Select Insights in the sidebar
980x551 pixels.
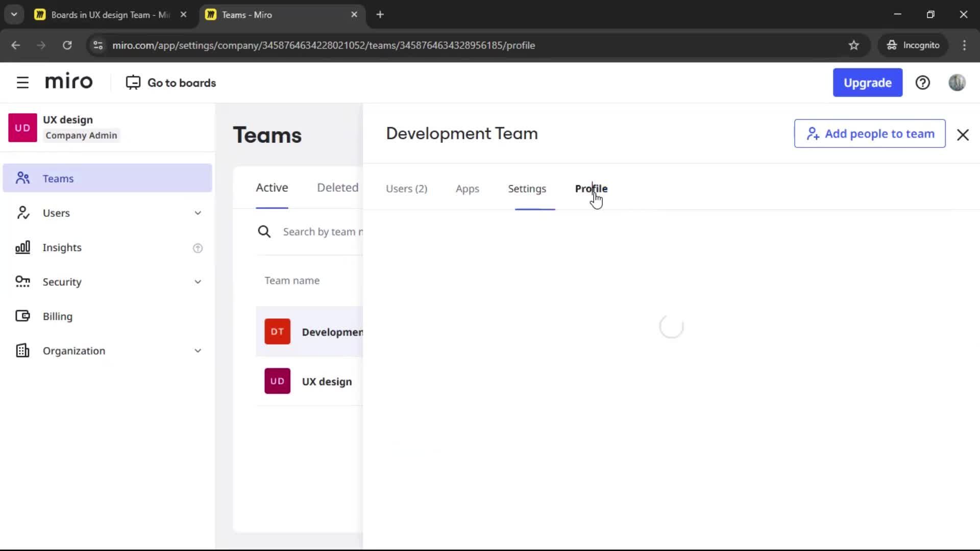tap(107, 247)
